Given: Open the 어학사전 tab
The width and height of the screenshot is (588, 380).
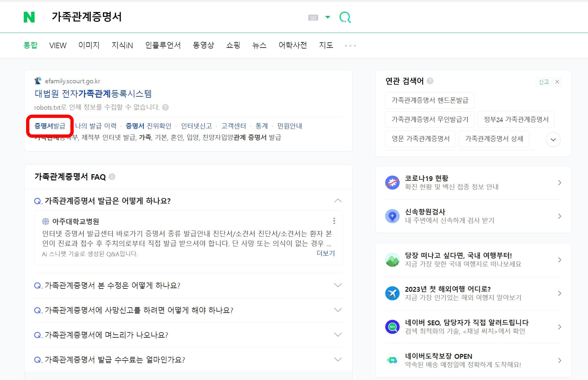Looking at the screenshot, I should coord(293,45).
